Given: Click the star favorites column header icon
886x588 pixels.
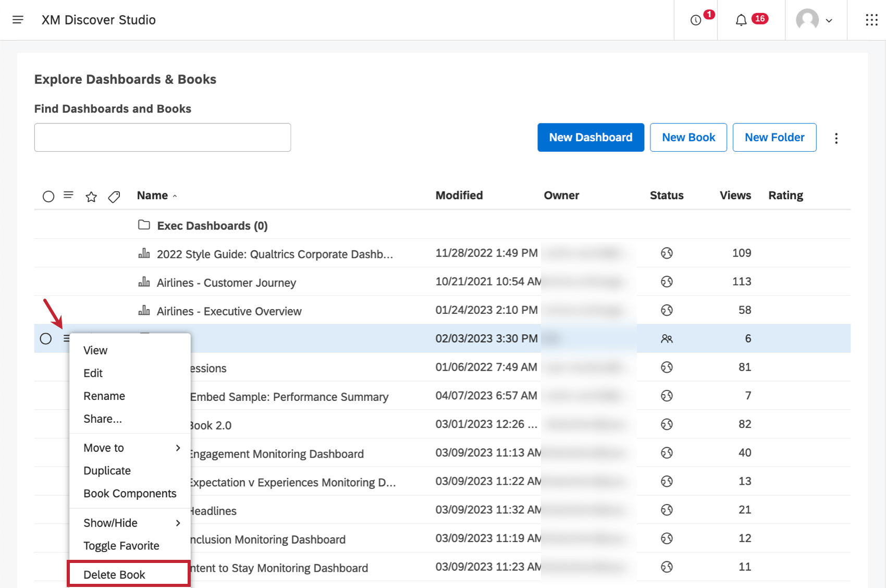Looking at the screenshot, I should pos(91,197).
